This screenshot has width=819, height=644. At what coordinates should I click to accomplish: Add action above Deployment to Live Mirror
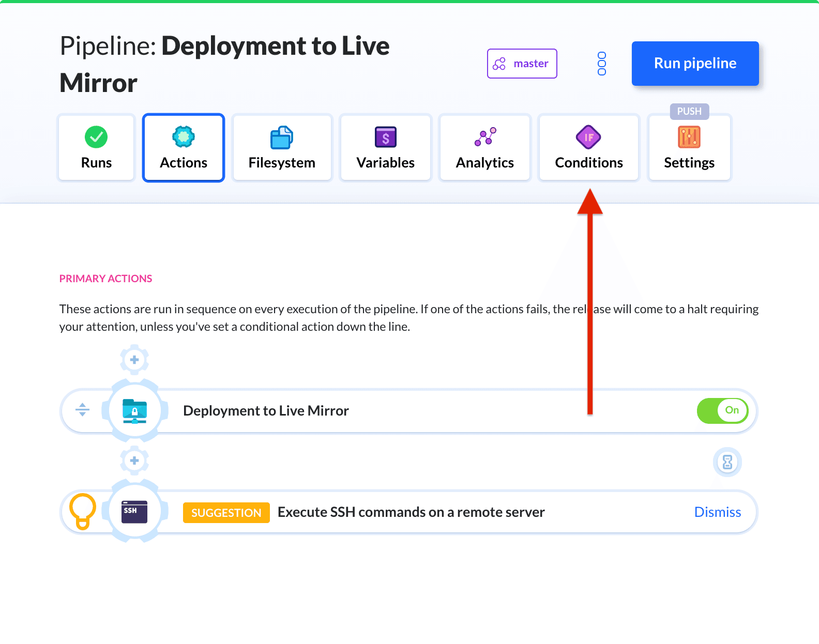coord(134,360)
